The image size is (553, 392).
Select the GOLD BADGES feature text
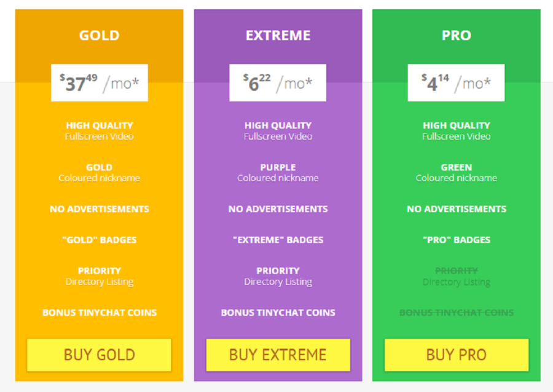pos(99,240)
